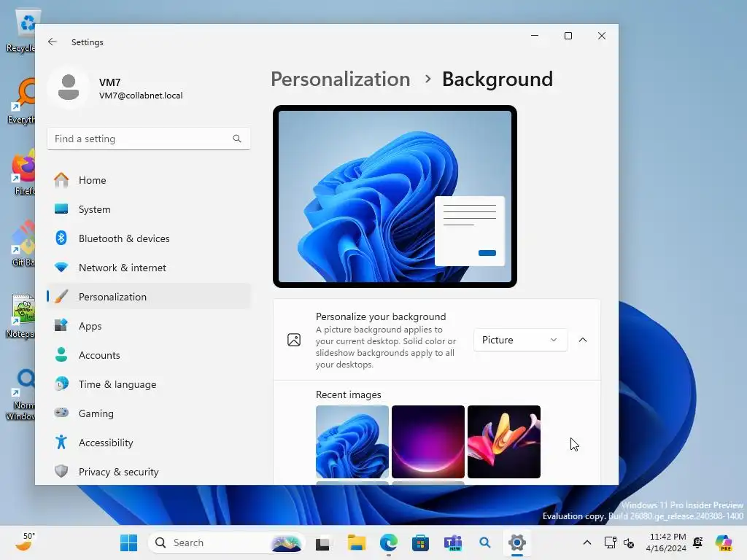Screen dimensions: 747x560
Task: Show hidden system tray icons
Action: (587, 542)
